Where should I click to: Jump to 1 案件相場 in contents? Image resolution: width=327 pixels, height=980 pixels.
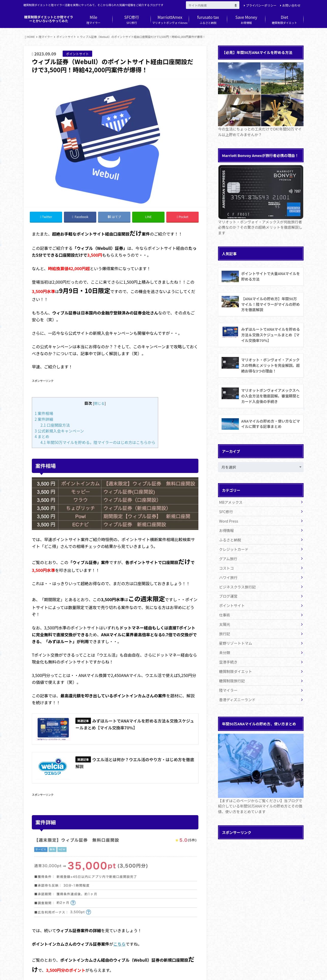click(44, 413)
